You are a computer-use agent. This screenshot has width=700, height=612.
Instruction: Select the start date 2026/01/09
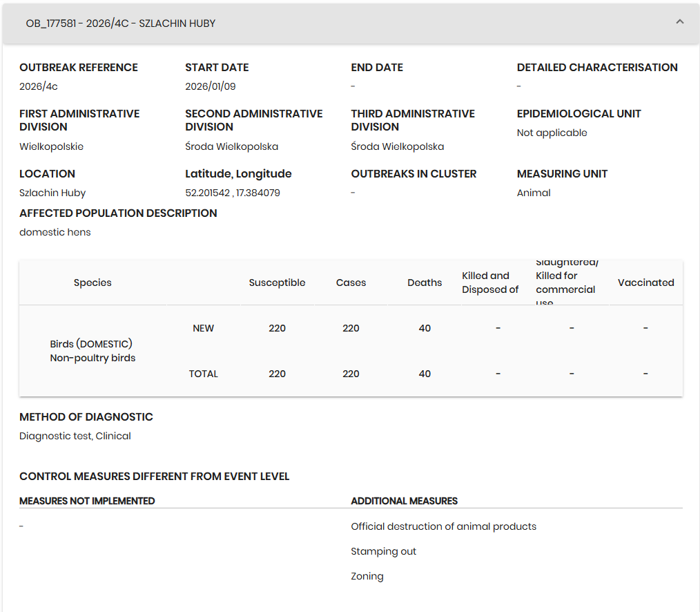pos(210,86)
